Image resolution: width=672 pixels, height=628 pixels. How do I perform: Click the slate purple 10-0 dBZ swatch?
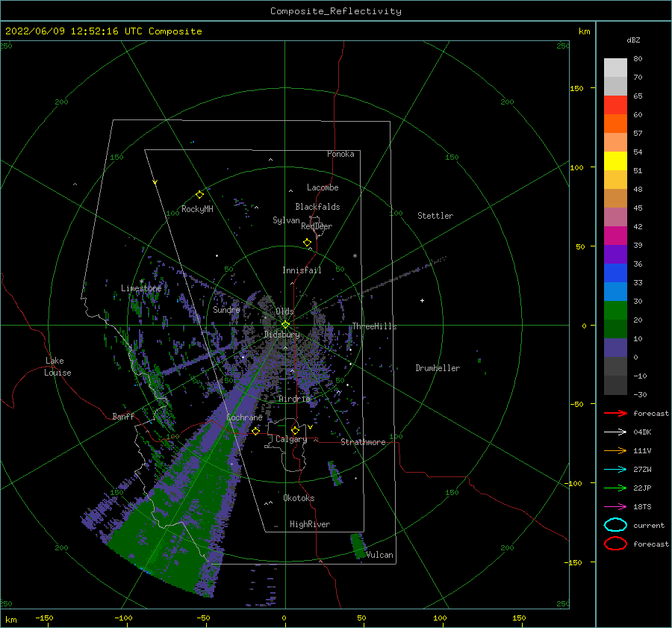(x=615, y=348)
